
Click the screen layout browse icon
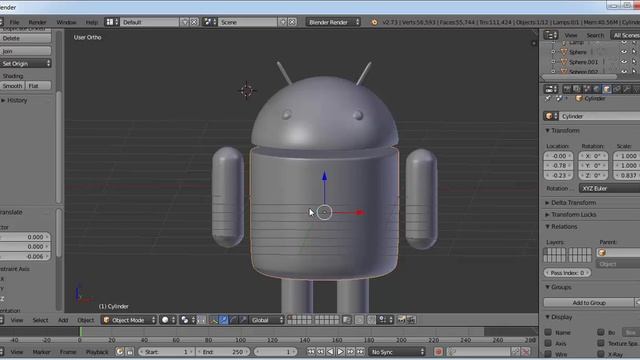tap(112, 22)
